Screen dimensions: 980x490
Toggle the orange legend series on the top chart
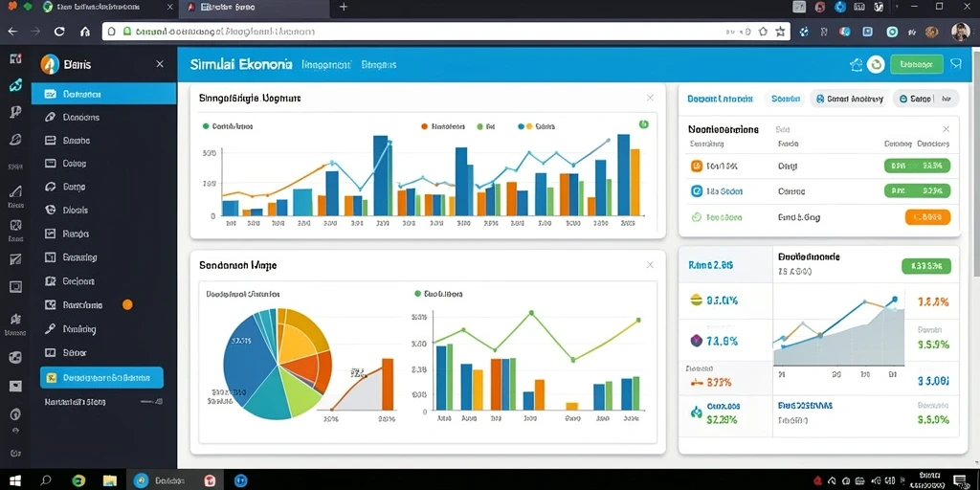[x=444, y=126]
